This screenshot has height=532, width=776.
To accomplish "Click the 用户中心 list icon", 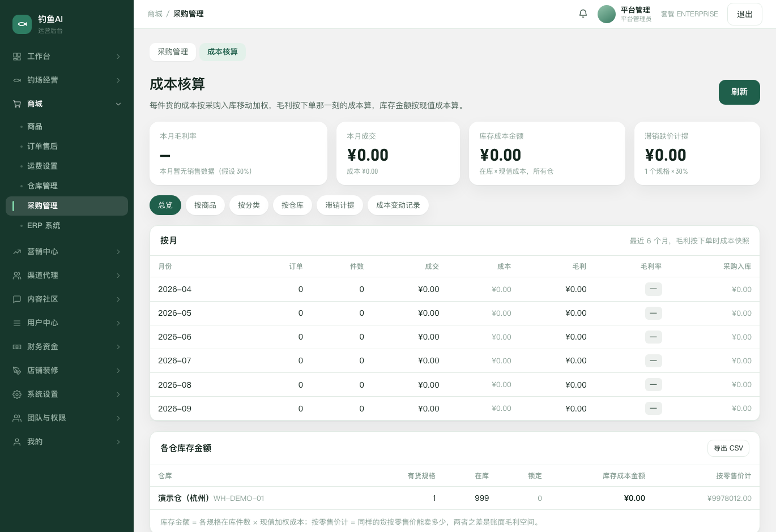I will click(x=17, y=323).
